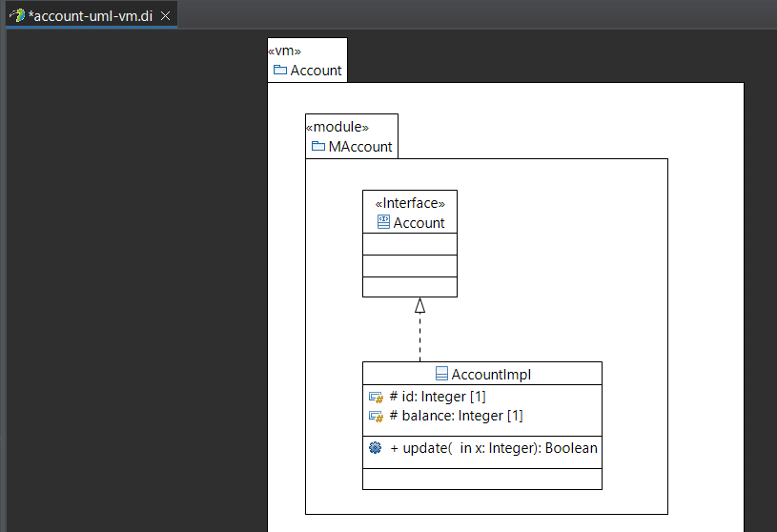
Task: Select the balance: Integer attribute
Action: coord(456,416)
